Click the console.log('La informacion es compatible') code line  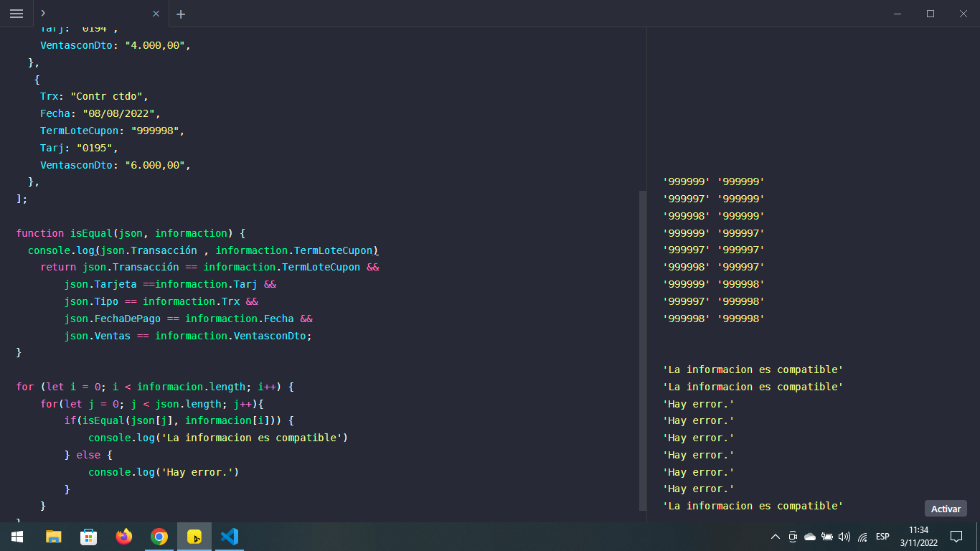(x=218, y=438)
